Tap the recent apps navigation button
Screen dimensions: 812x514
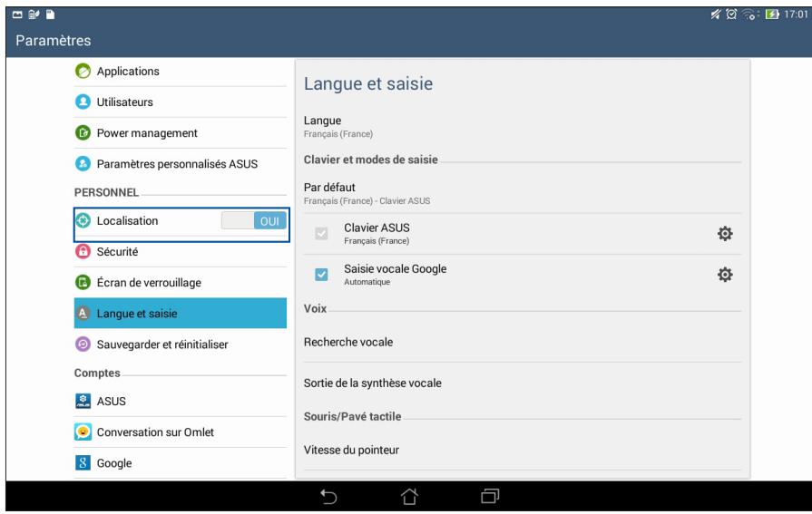490,497
